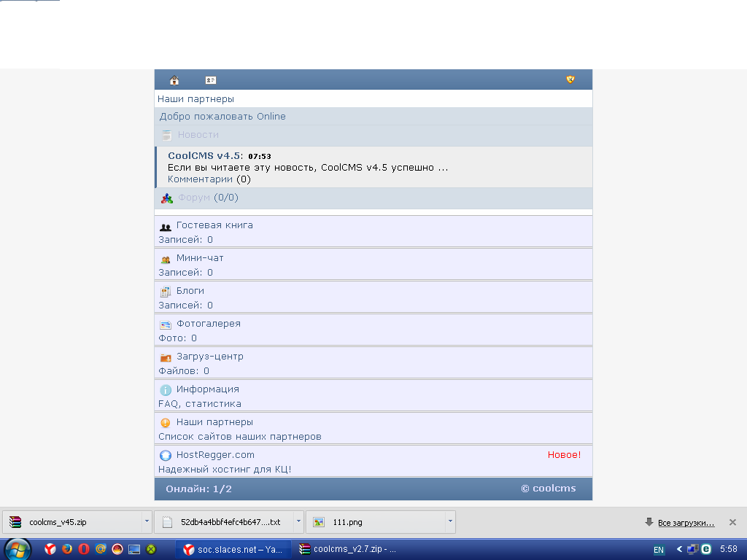The width and height of the screenshot is (747, 560).
Task: Open Гостевая книга guestbook
Action: [214, 225]
